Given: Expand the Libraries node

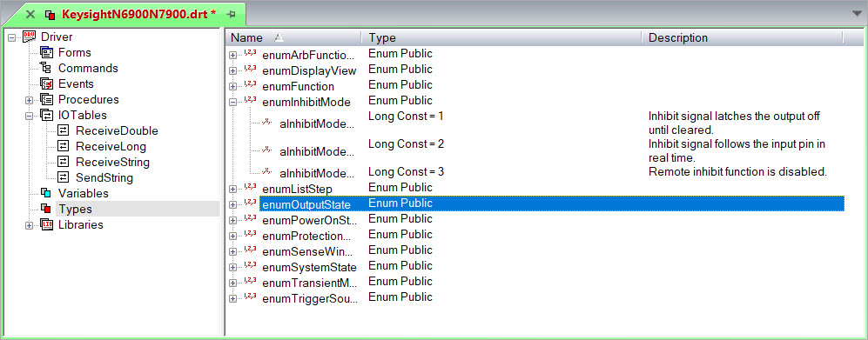Looking at the screenshot, I should click(x=30, y=225).
